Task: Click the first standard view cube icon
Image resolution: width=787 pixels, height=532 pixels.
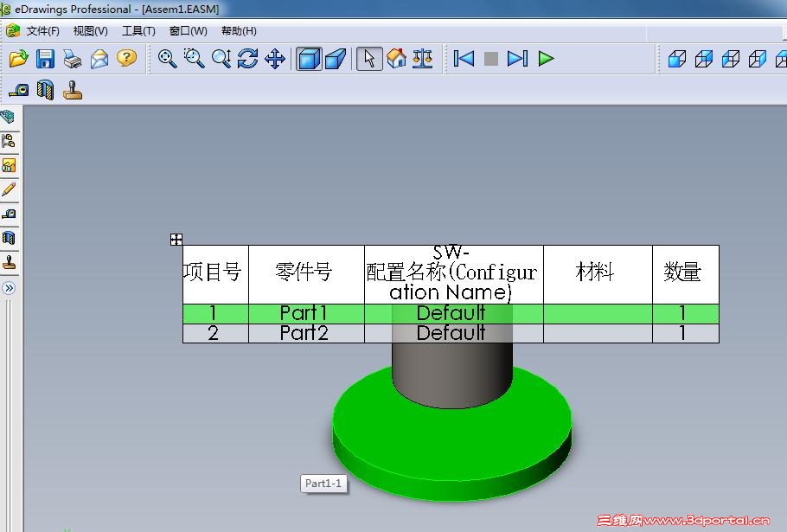Action: (677, 59)
